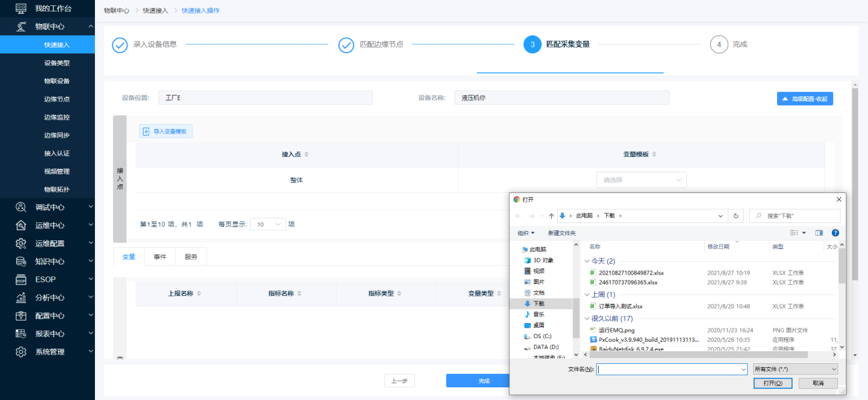The height and width of the screenshot is (400, 868).
Task: Toggle the preview pane icon in file dialog
Action: pyautogui.click(x=819, y=233)
